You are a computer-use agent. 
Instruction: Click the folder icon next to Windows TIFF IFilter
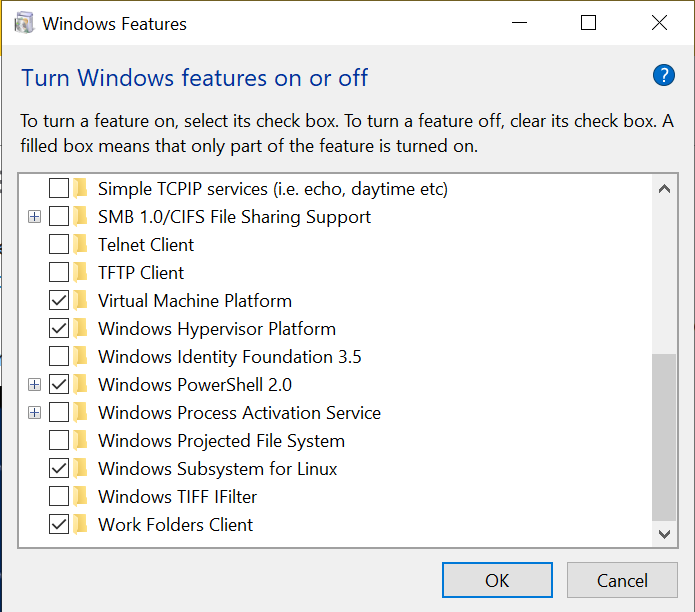81,497
